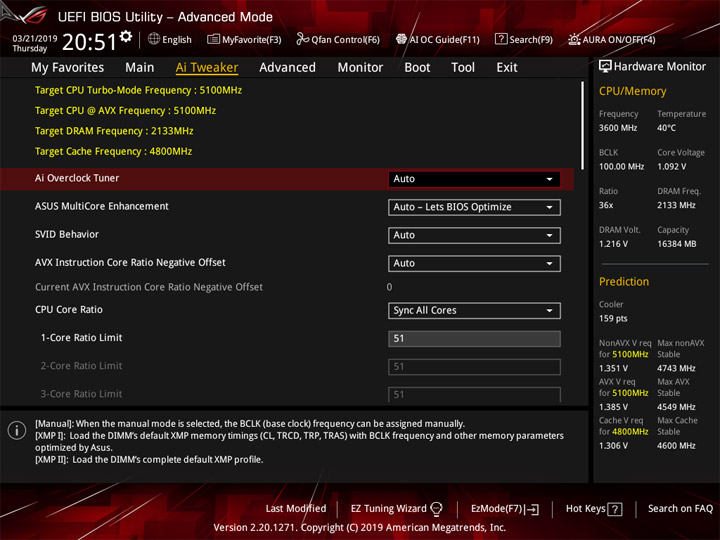Click the SVID Behavior label
Viewport: 720px width, 540px height.
[67, 234]
